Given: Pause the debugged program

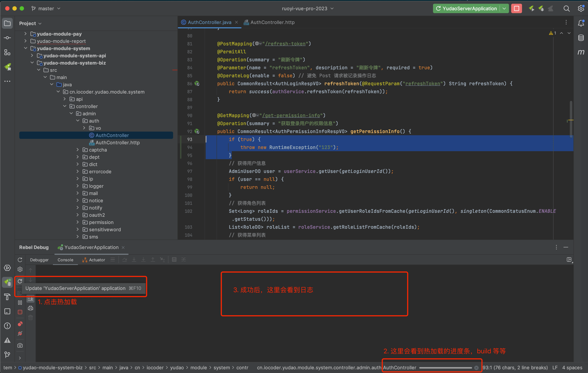Looking at the screenshot, I should tap(20, 302).
